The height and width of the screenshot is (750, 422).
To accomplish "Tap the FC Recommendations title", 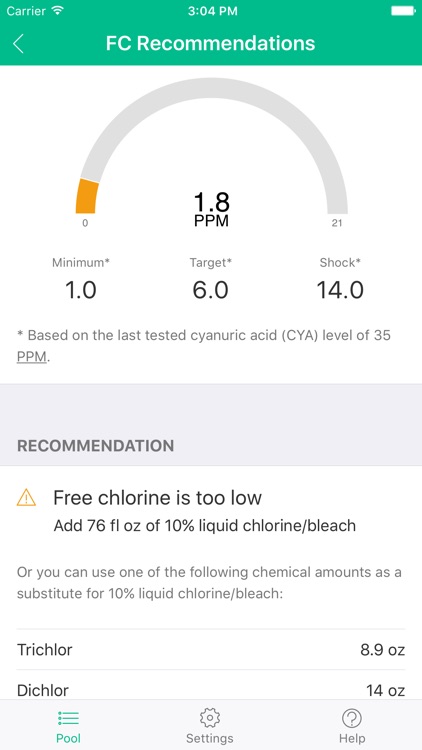I will click(211, 43).
